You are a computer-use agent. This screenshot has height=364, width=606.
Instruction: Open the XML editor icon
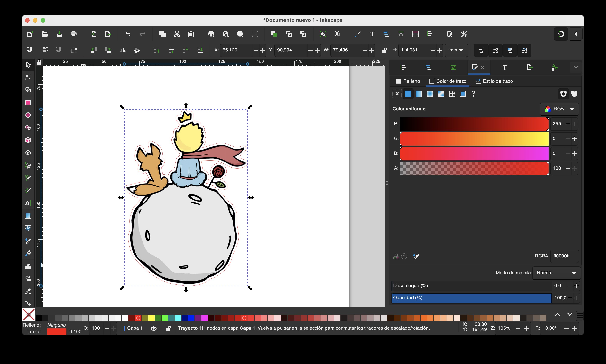[x=401, y=34]
